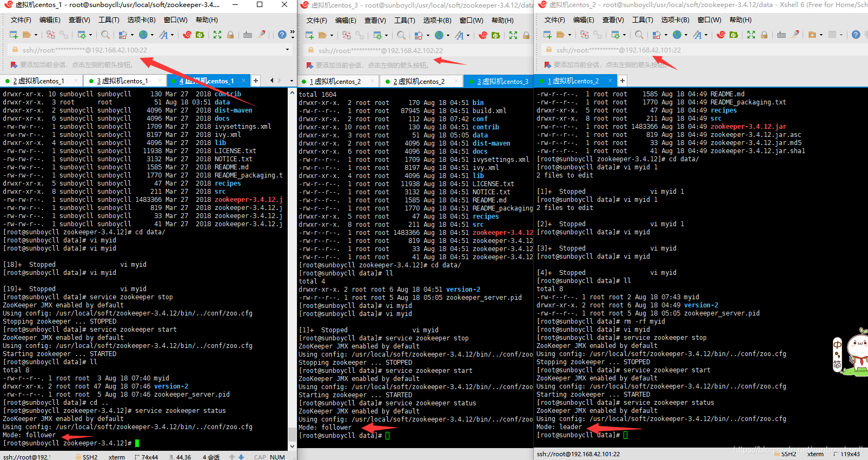The height and width of the screenshot is (460, 868).
Task: Click highlighter pen icon in centos_1 window
Action: [x=262, y=35]
